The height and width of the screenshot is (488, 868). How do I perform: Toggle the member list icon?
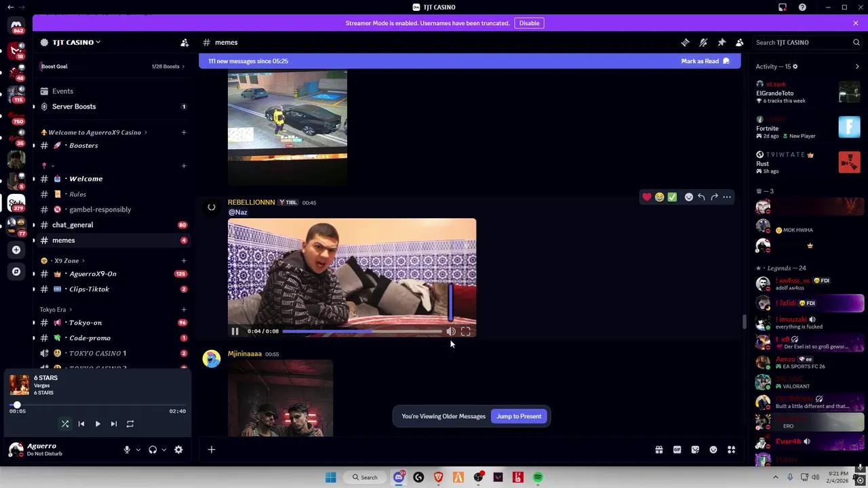point(740,42)
